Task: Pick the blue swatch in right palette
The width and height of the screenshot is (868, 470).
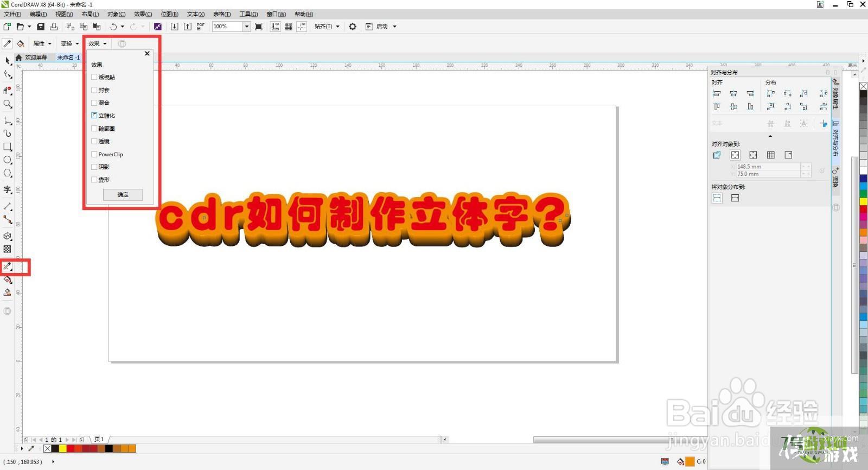Action: 863,178
